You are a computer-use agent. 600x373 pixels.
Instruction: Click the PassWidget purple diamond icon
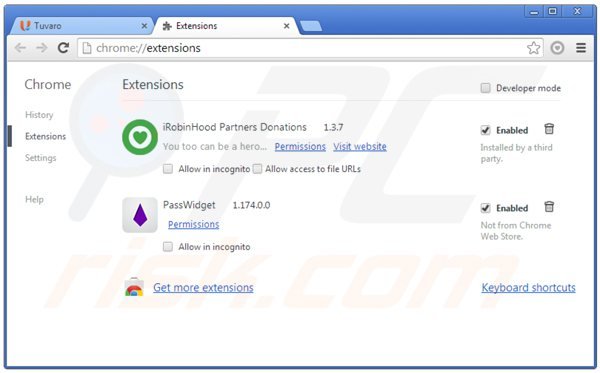[x=140, y=215]
